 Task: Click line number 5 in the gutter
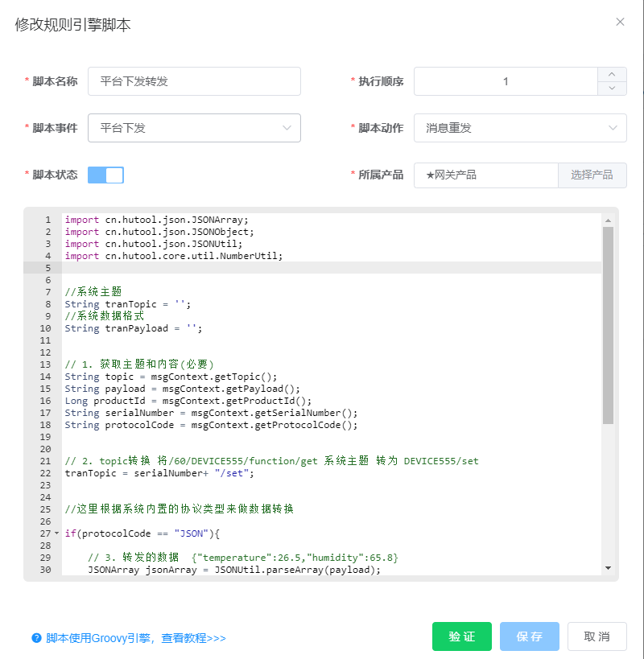pyautogui.click(x=47, y=268)
